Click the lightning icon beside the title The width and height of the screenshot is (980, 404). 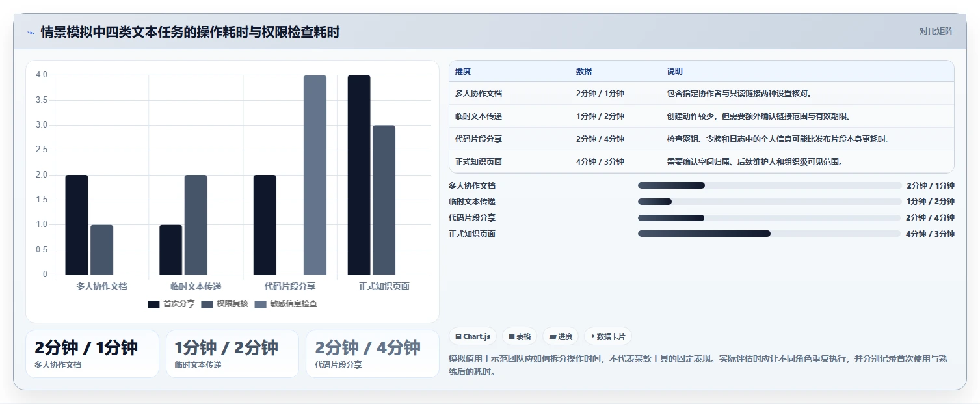pos(31,33)
